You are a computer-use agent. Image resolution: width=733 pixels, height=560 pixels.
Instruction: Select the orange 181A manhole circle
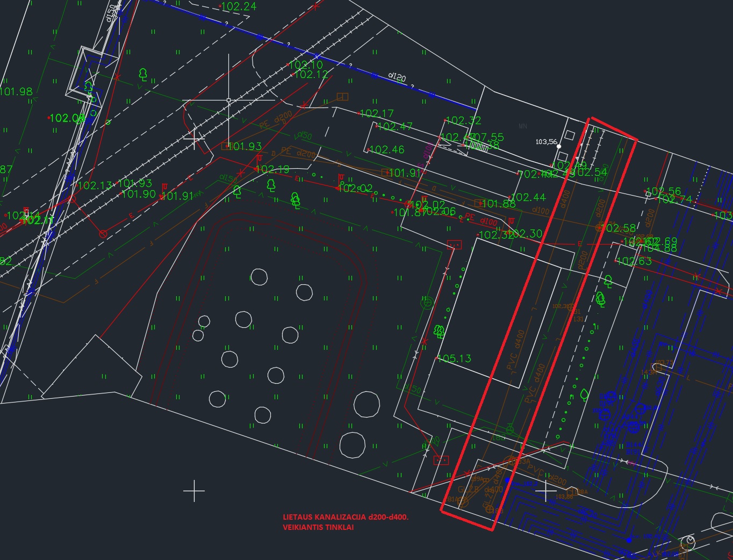(463, 502)
